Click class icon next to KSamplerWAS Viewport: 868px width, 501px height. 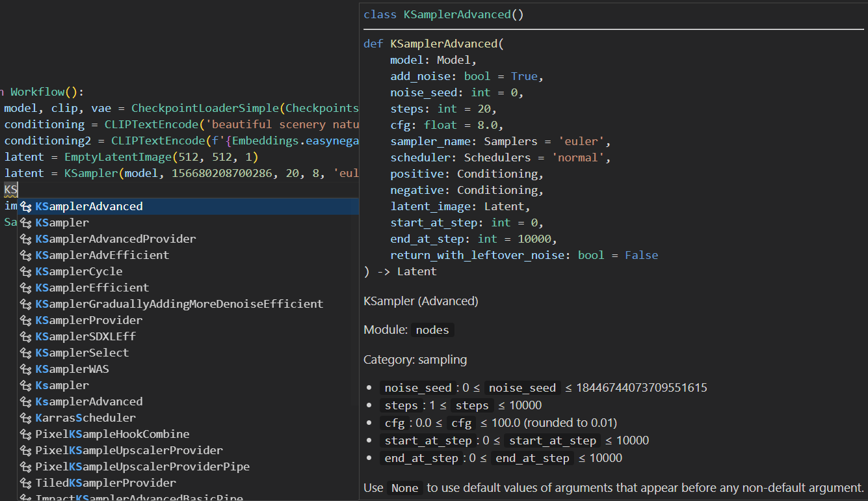[26, 370]
